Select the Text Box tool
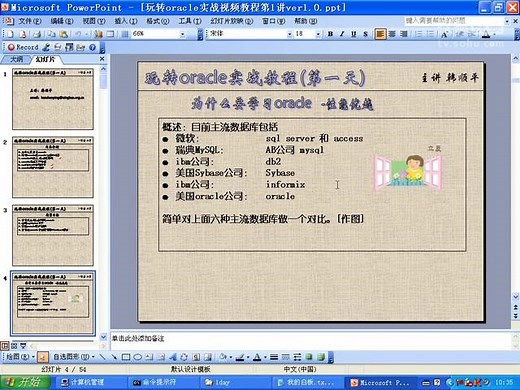 [x=149, y=357]
